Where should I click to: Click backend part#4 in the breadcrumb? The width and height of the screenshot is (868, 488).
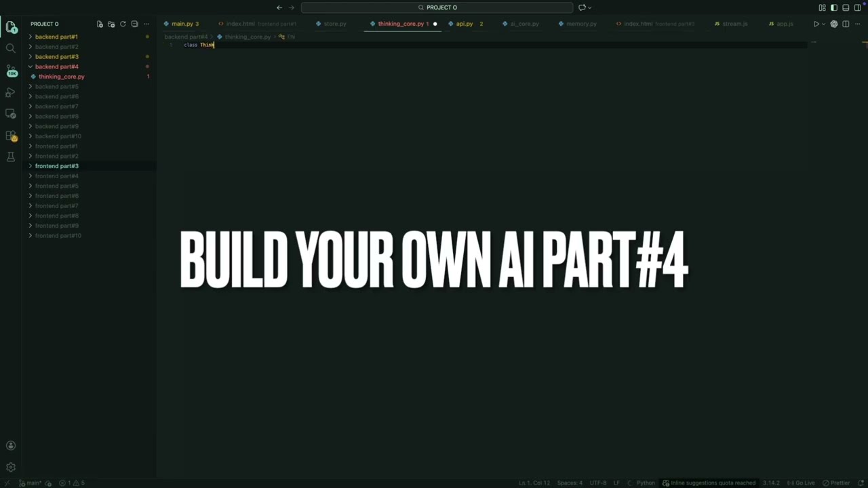click(x=186, y=37)
